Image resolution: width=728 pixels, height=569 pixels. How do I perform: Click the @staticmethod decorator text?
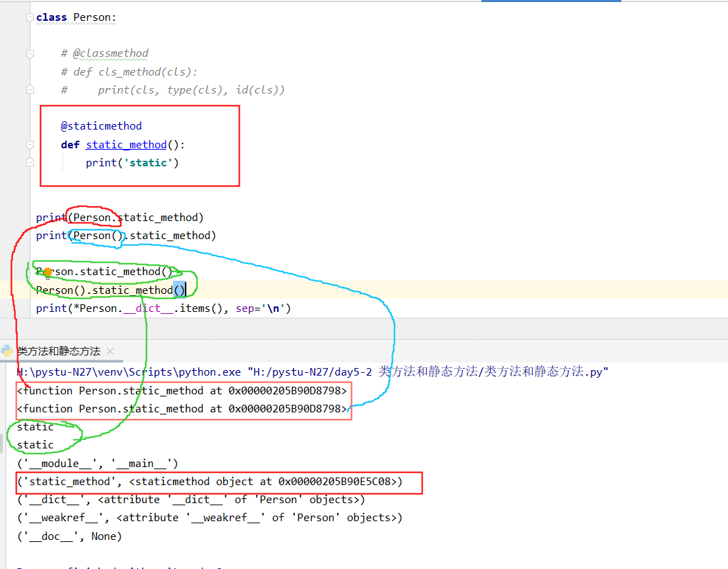101,126
